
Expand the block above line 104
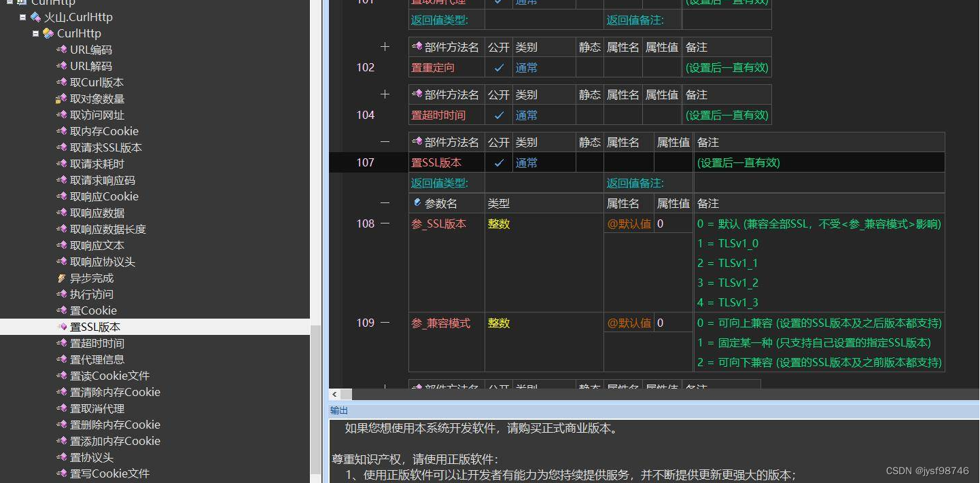385,94
